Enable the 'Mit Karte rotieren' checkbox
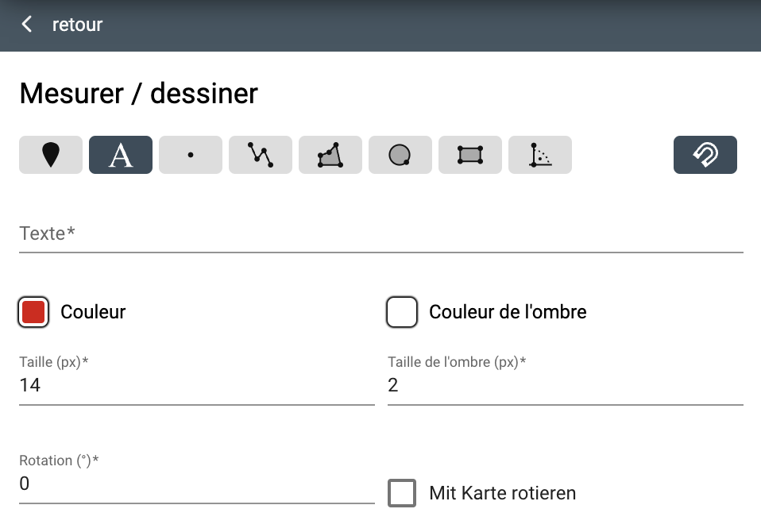This screenshot has height=532, width=761. click(x=402, y=493)
